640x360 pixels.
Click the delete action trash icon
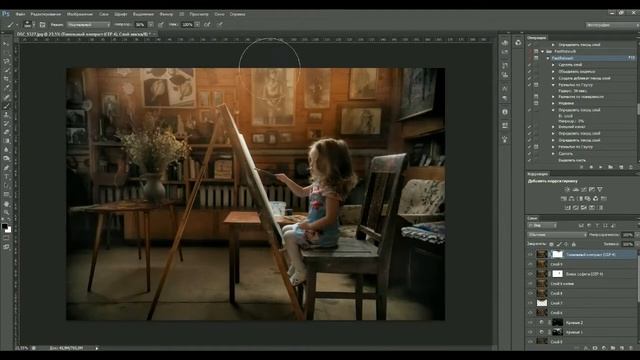coord(631,167)
